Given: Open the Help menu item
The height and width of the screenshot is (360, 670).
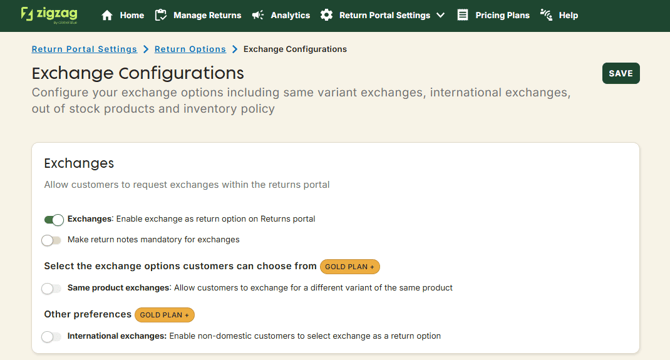Looking at the screenshot, I should 568,15.
